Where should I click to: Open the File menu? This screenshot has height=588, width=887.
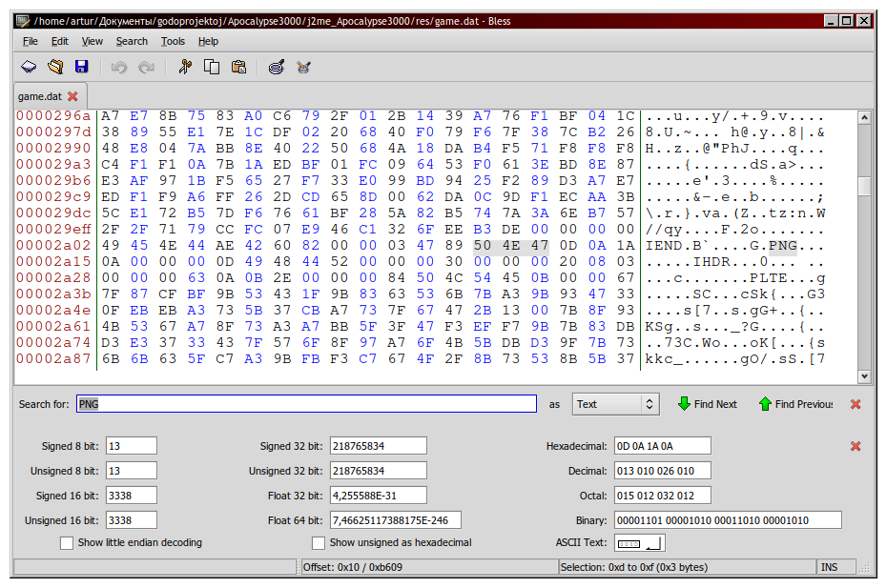[30, 41]
